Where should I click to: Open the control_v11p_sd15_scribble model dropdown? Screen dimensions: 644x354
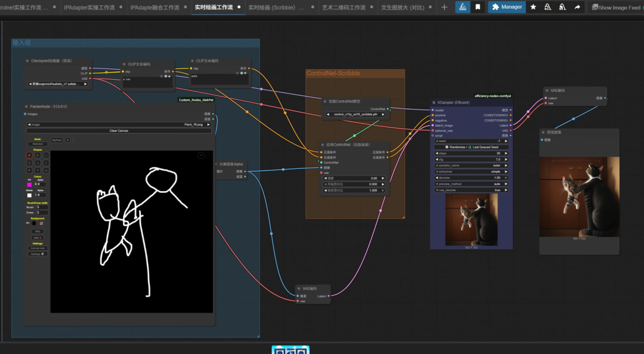coord(355,114)
